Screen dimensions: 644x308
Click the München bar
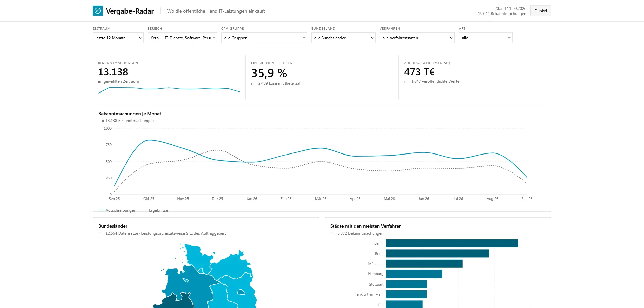[424, 264]
